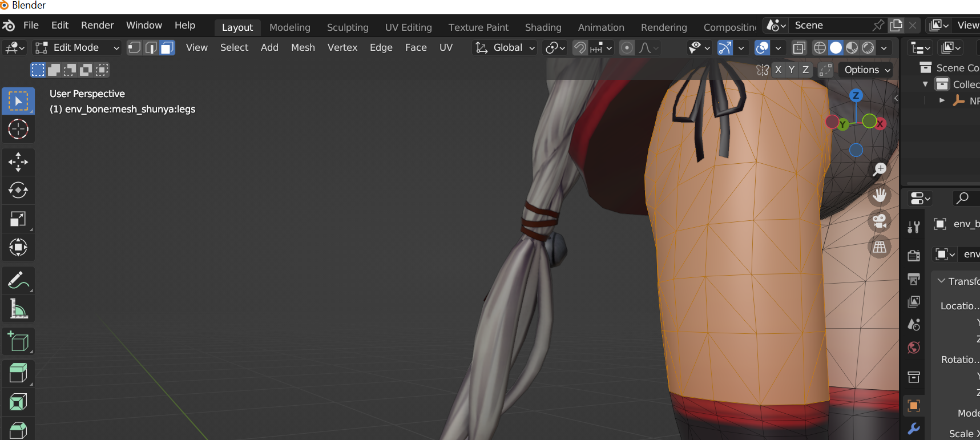Select the Scale tool
Image resolution: width=980 pixels, height=440 pixels.
click(x=18, y=219)
